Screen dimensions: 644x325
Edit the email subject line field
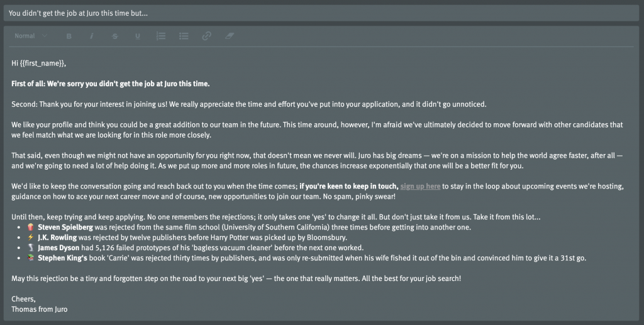tap(321, 13)
